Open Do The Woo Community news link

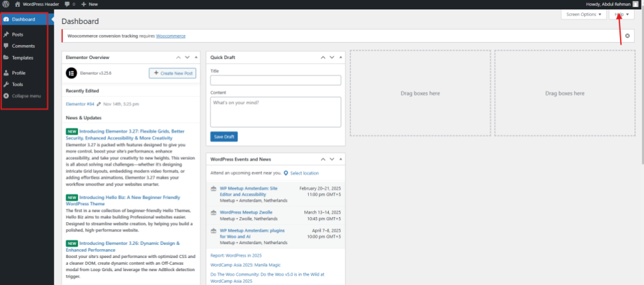(x=267, y=277)
